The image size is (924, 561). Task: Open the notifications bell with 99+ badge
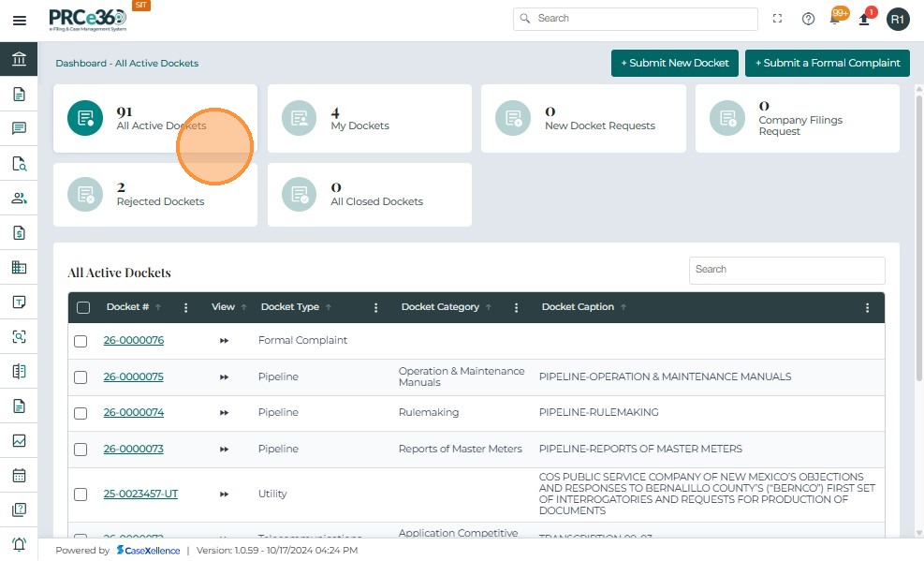pos(836,19)
